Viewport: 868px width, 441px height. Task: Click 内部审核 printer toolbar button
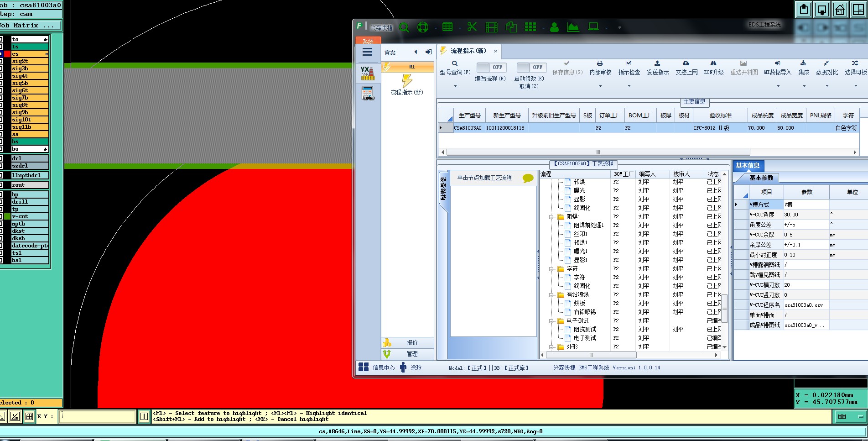(600, 68)
